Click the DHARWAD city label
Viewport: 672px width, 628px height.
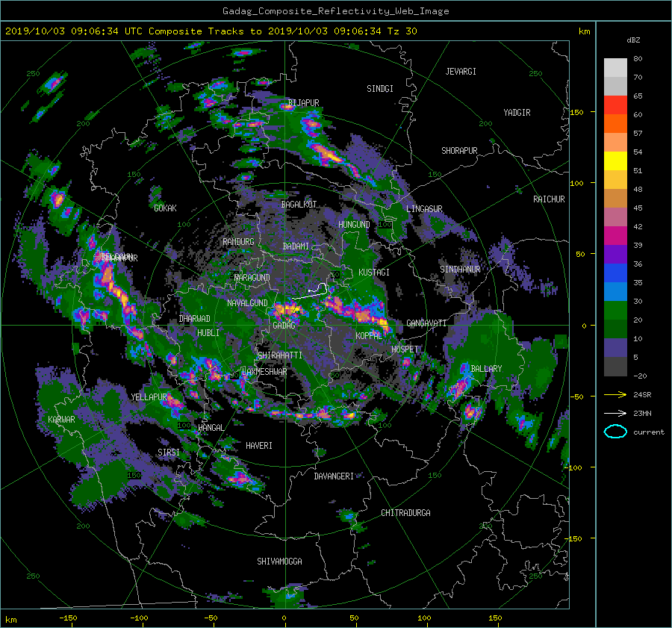(x=195, y=319)
